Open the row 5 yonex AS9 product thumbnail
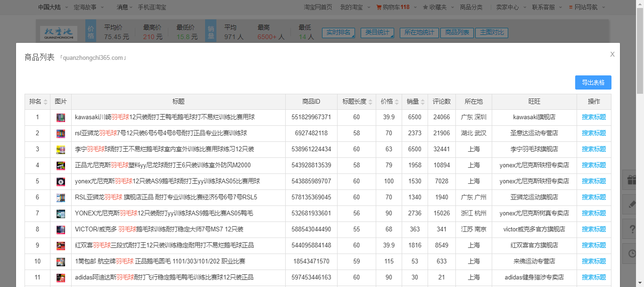 pyautogui.click(x=60, y=181)
